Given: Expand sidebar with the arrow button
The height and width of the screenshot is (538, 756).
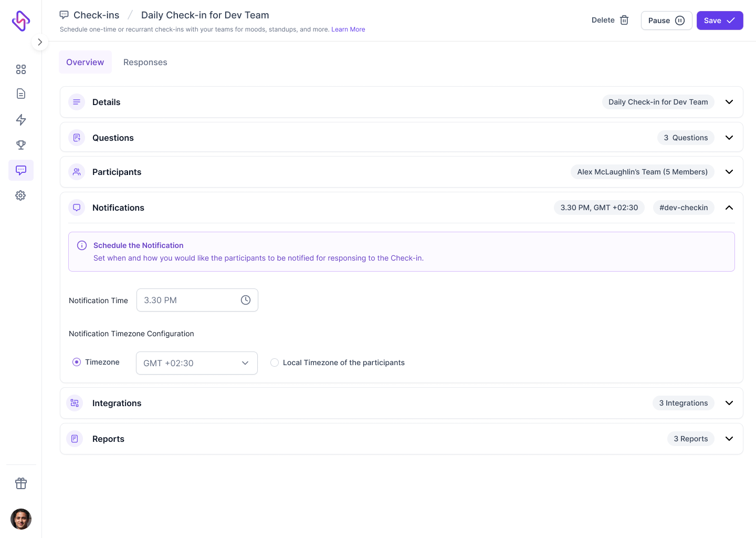Looking at the screenshot, I should coord(40,42).
